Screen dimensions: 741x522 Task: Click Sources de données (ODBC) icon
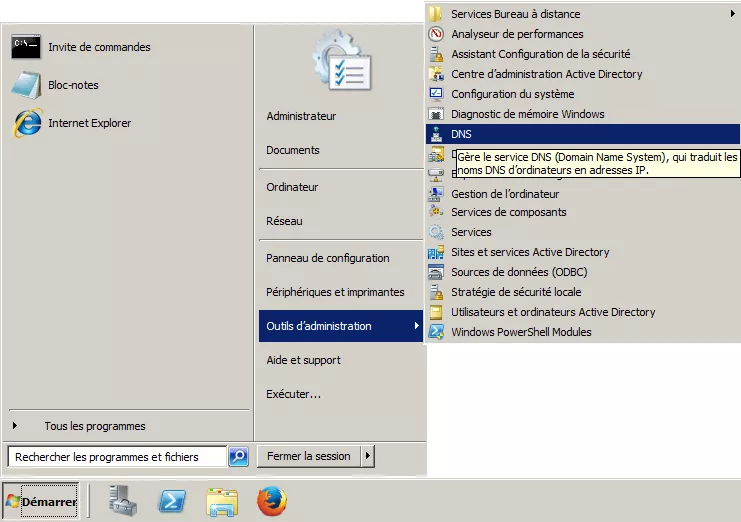point(436,272)
